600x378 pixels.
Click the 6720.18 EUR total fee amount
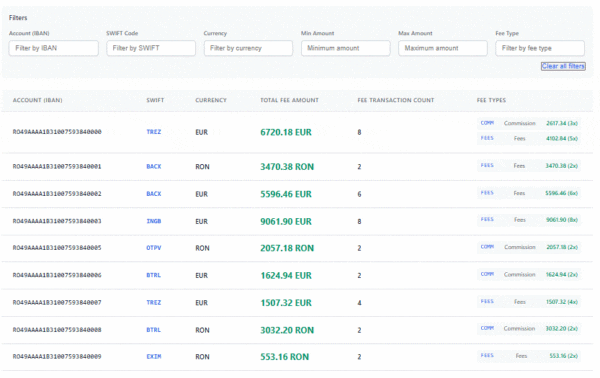tap(286, 132)
